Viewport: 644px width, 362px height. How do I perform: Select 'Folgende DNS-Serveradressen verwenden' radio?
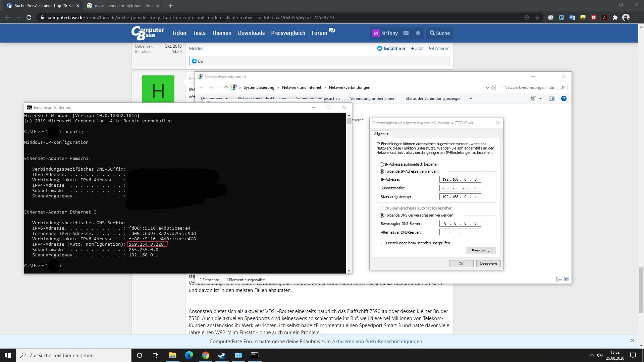382,215
